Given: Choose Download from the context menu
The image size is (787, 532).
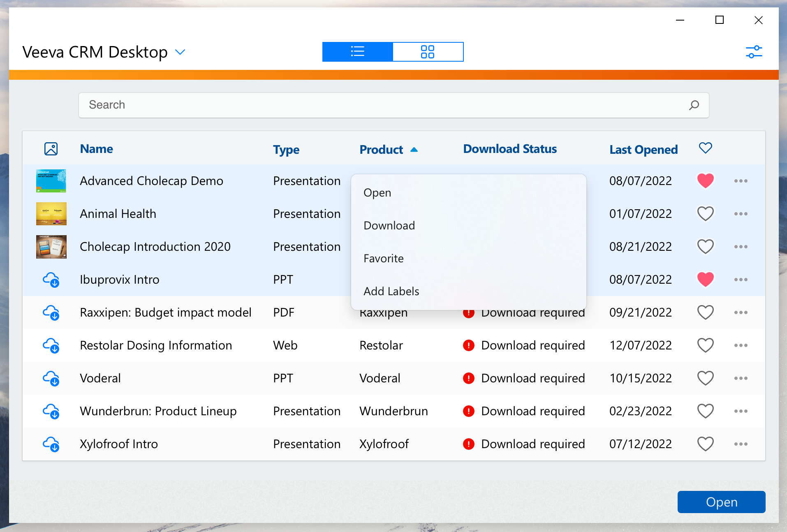Looking at the screenshot, I should pos(389,225).
